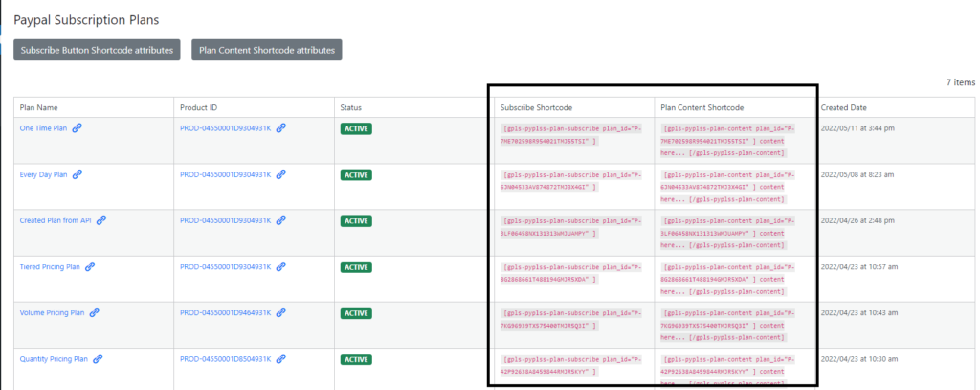Image resolution: width=980 pixels, height=390 pixels.
Task: Click the date 2022/04/23 at 10:57 am
Action: coord(858,266)
